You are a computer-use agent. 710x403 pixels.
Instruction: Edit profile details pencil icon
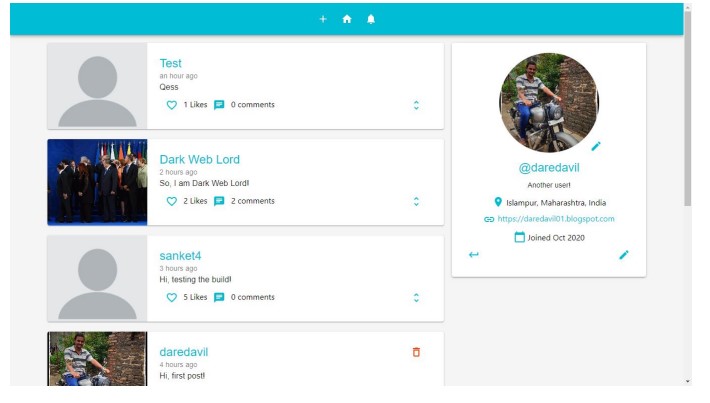(624, 255)
